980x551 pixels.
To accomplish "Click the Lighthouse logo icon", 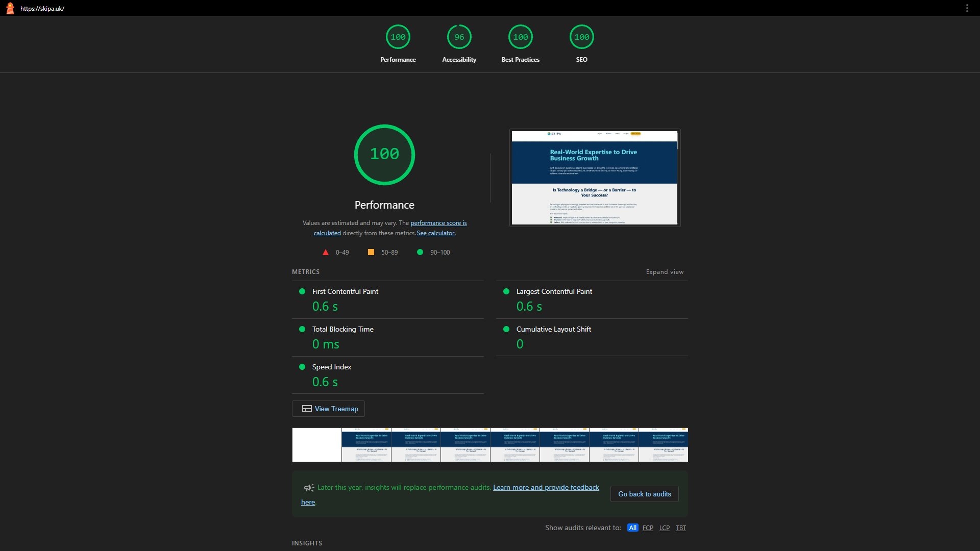I will [x=10, y=8].
